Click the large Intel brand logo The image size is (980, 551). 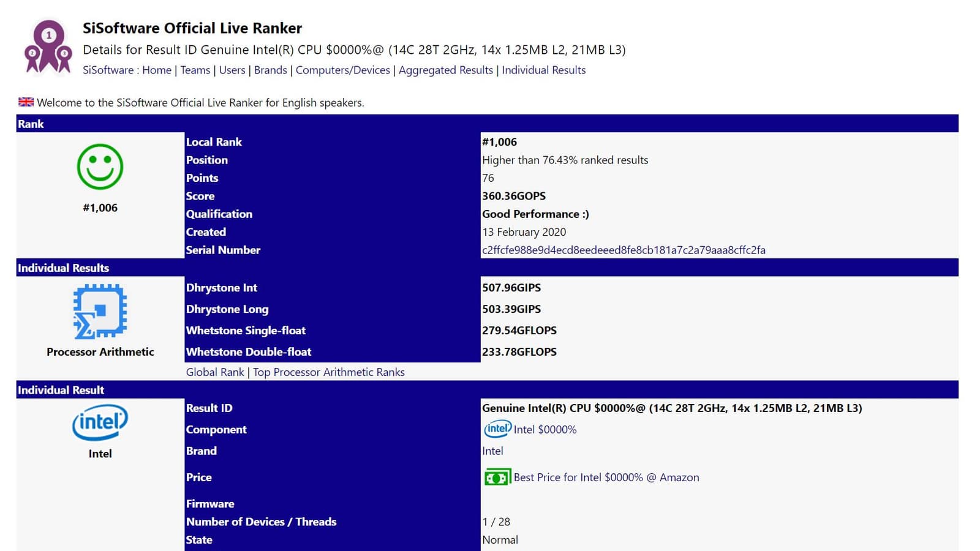tap(100, 422)
